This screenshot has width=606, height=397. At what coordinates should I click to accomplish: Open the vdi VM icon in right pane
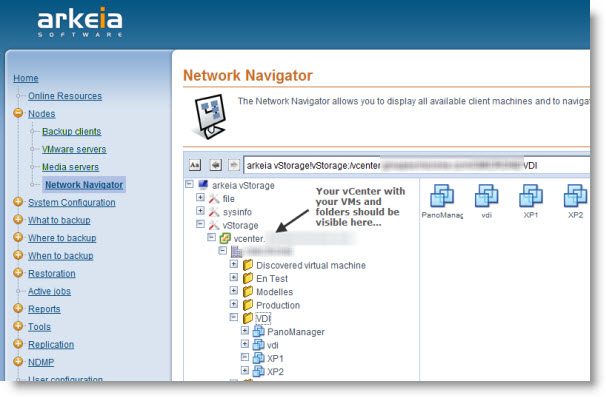coord(486,196)
